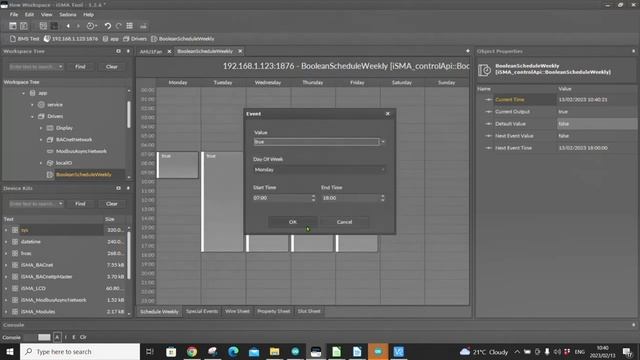Close the Event dialog
Screen dimensions: 640x360
(388, 114)
